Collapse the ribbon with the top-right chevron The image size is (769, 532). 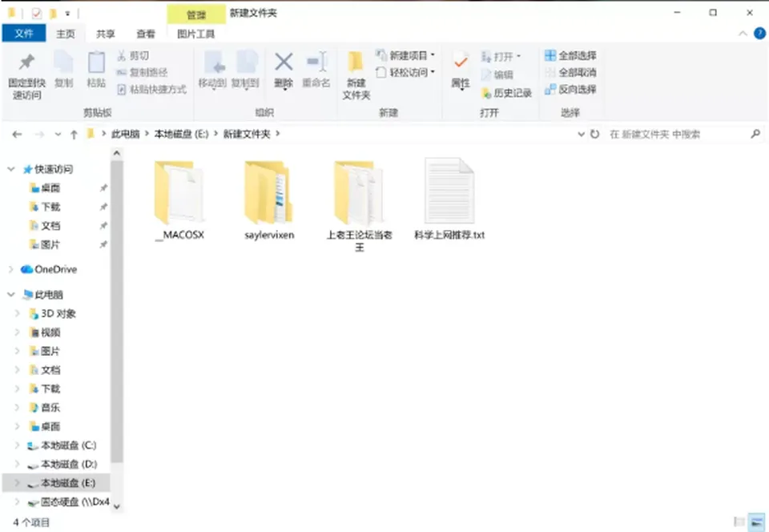click(x=743, y=34)
